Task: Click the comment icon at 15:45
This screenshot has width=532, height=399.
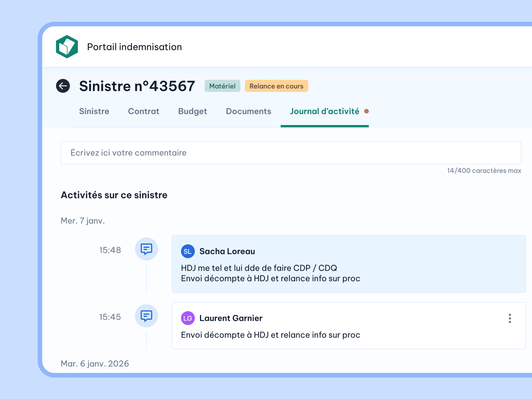Action: point(146,316)
